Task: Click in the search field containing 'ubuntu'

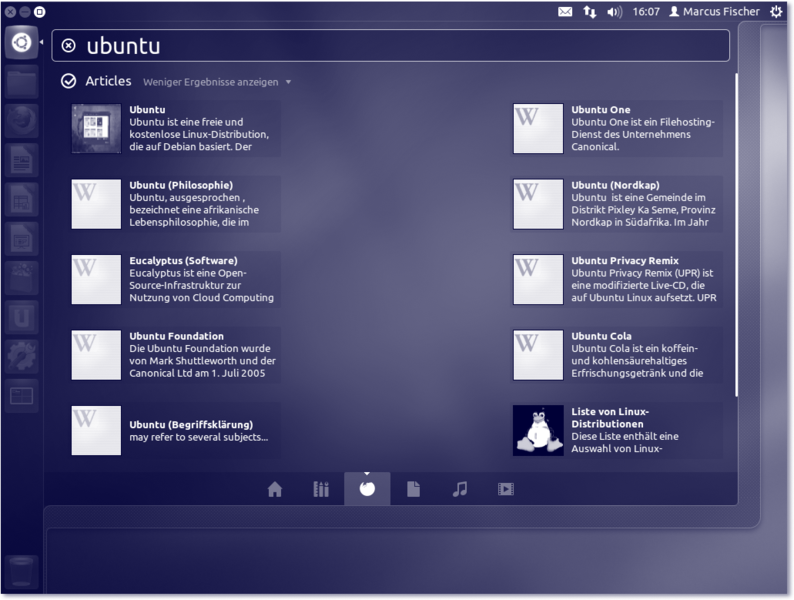Action: pyautogui.click(x=400, y=45)
